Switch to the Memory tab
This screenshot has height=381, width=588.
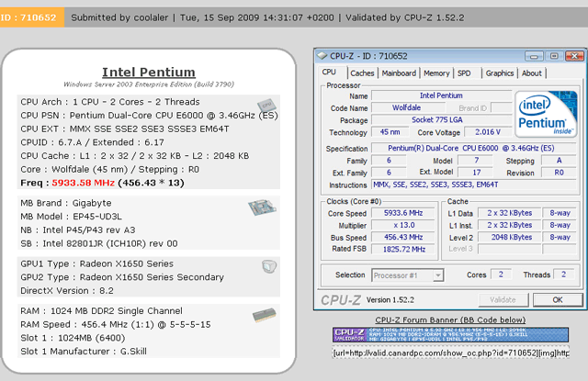click(436, 73)
